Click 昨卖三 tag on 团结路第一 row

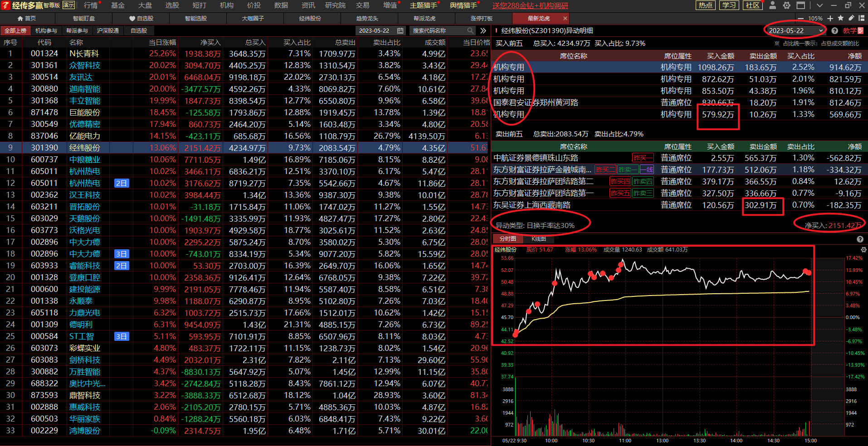[x=643, y=193]
